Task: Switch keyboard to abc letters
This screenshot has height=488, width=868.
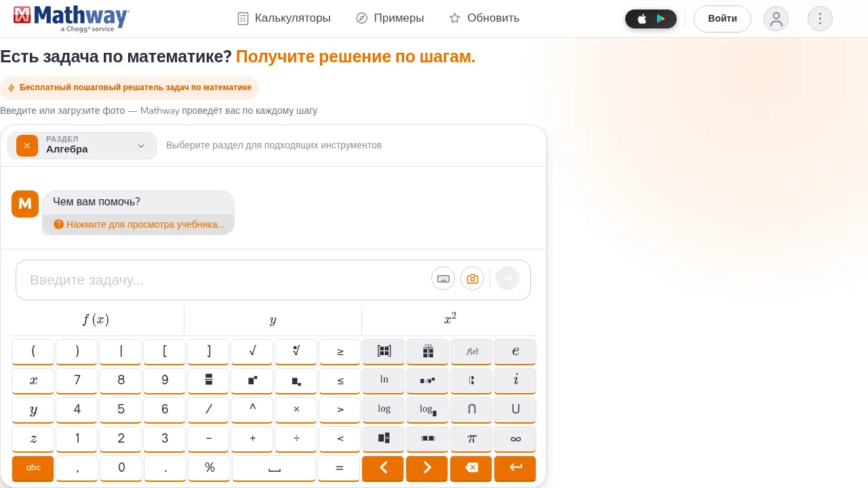Action: [x=33, y=468]
